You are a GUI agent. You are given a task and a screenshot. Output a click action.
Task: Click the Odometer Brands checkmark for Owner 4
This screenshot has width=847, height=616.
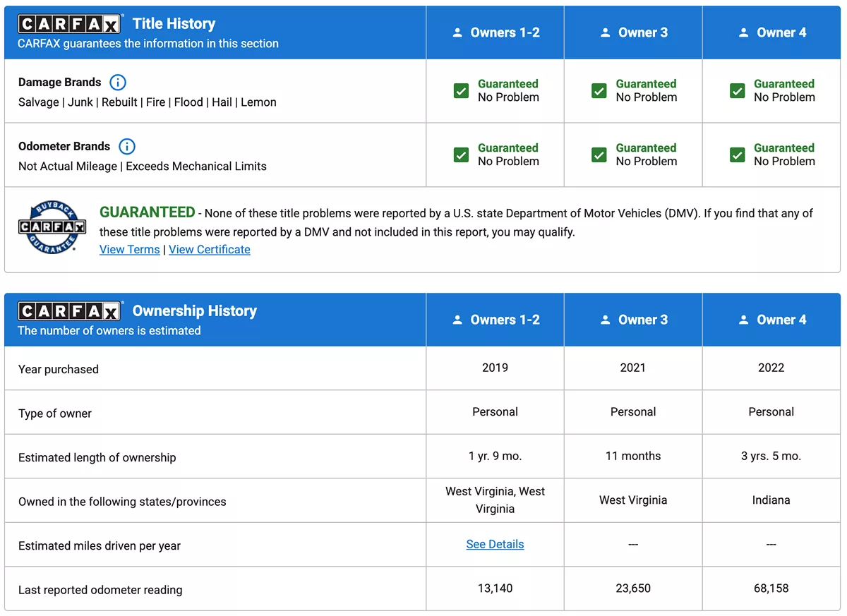tap(738, 155)
